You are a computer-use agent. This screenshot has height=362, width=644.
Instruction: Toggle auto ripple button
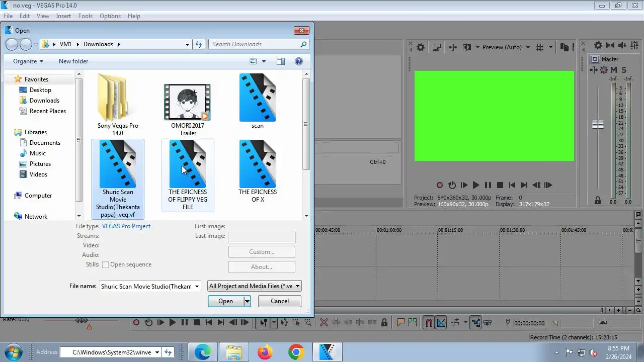[455, 323]
